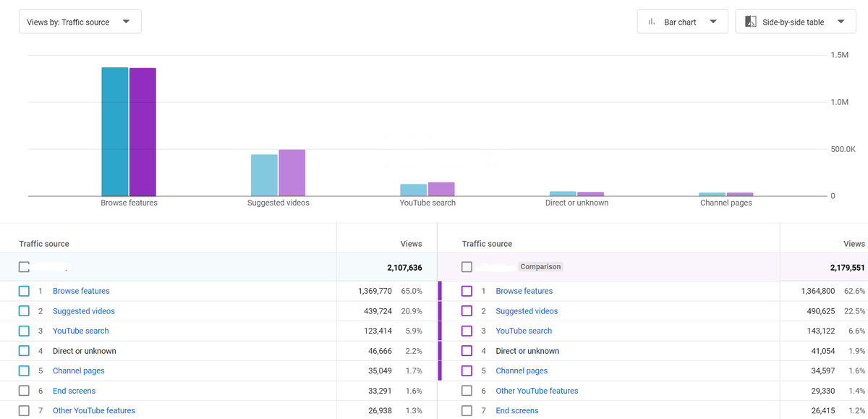Open Suggested videos link in left table
The image size is (868, 419).
84,311
